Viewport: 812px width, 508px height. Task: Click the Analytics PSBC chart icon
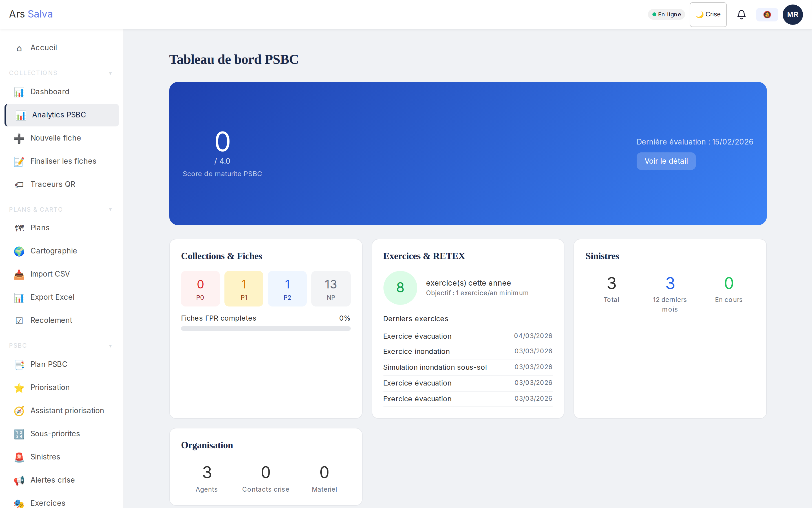(21, 115)
